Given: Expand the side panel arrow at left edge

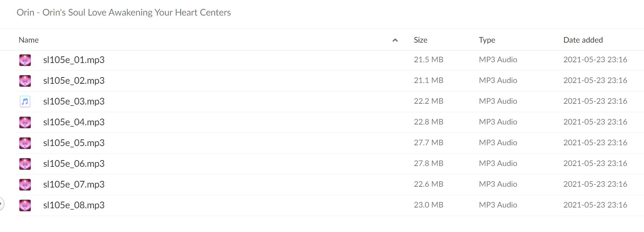Looking at the screenshot, I should (1, 203).
